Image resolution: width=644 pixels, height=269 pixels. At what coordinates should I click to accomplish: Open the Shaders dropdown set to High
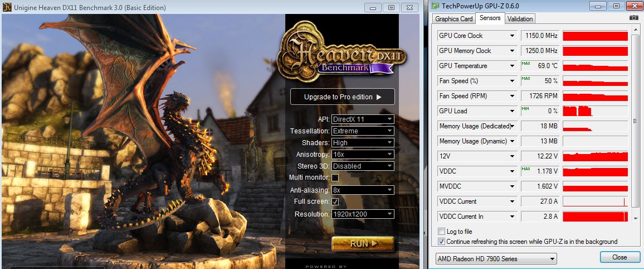(363, 143)
